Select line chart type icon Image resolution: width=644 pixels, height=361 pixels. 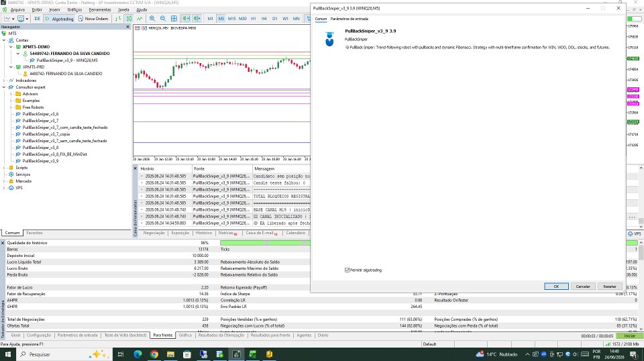[140, 19]
